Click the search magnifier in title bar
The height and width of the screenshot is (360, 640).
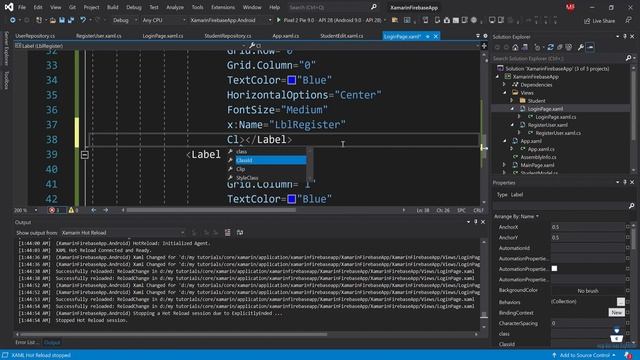point(373,7)
